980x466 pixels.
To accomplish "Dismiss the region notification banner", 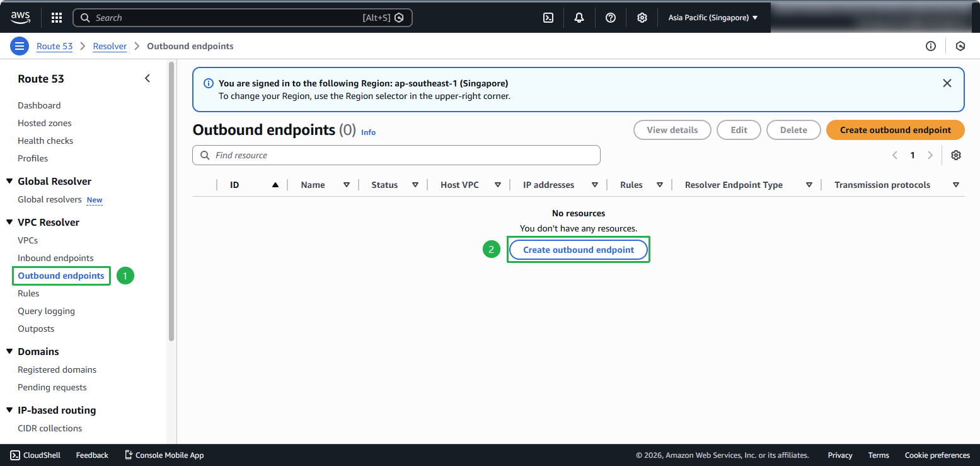I will click(x=947, y=83).
